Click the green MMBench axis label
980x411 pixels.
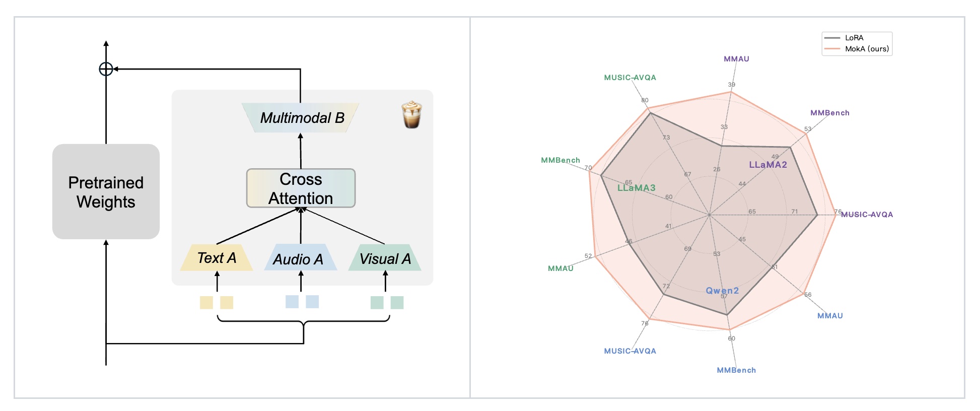(560, 160)
